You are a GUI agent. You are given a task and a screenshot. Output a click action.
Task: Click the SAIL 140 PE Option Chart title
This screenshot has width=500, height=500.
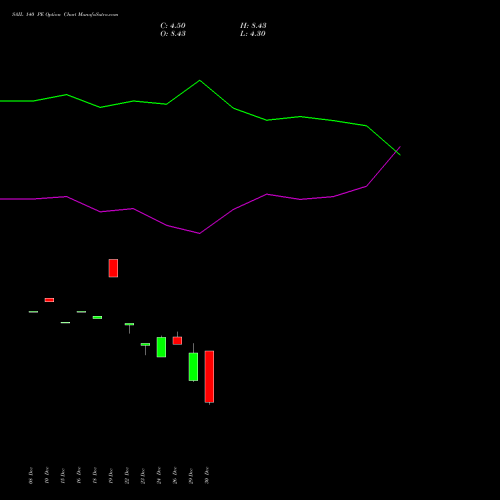click(x=65, y=15)
